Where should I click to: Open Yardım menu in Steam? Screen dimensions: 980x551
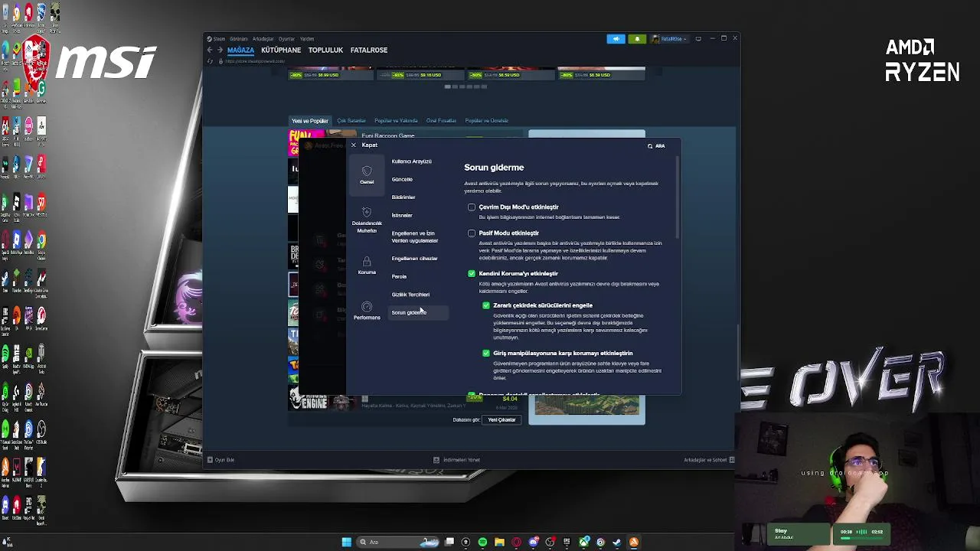pyautogui.click(x=307, y=38)
